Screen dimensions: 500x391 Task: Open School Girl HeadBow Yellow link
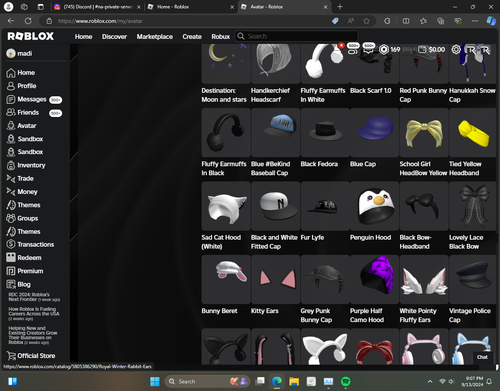[x=423, y=168]
